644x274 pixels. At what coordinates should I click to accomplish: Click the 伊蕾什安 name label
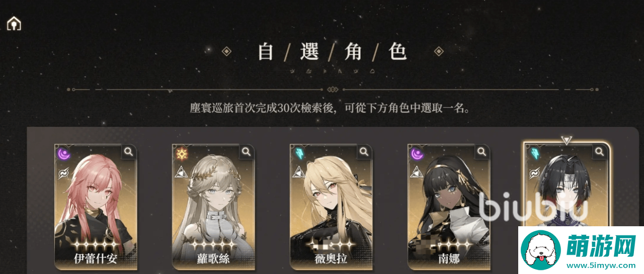tap(96, 259)
